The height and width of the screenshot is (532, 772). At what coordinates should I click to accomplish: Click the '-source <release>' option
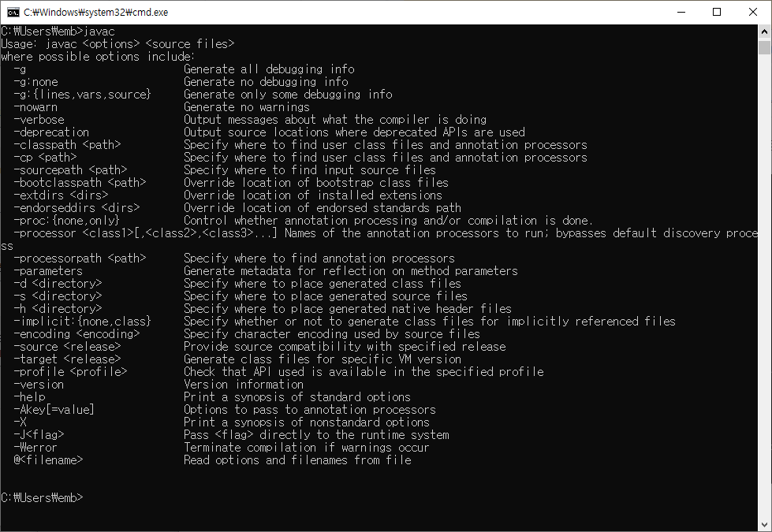point(68,347)
